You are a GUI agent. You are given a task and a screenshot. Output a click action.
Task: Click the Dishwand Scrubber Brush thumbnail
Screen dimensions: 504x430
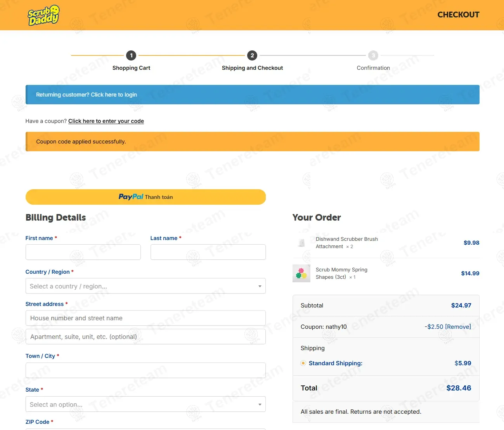[301, 243]
